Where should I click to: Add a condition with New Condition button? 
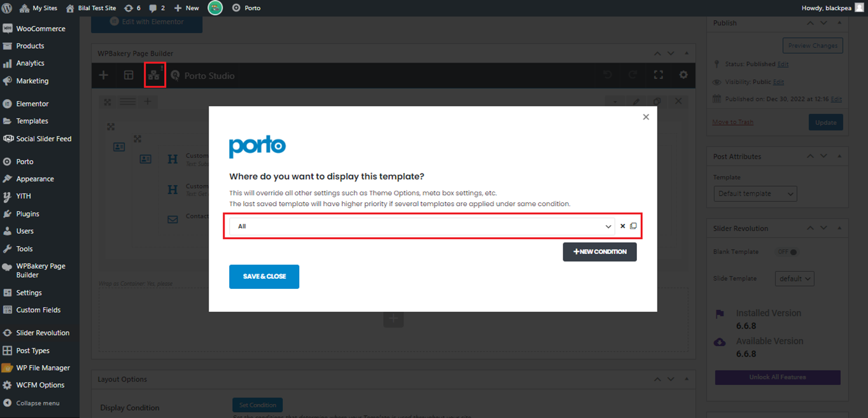click(599, 252)
